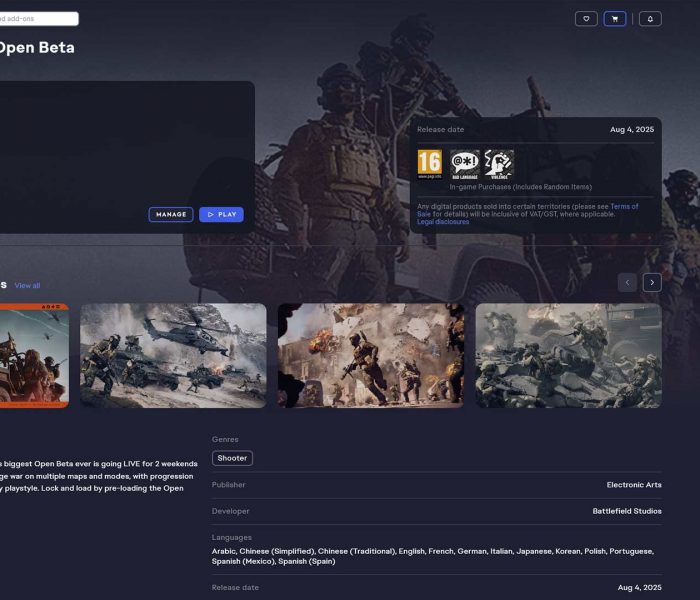The height and width of the screenshot is (600, 700).
Task: Click the Electronic Arts publisher name
Action: coord(633,485)
